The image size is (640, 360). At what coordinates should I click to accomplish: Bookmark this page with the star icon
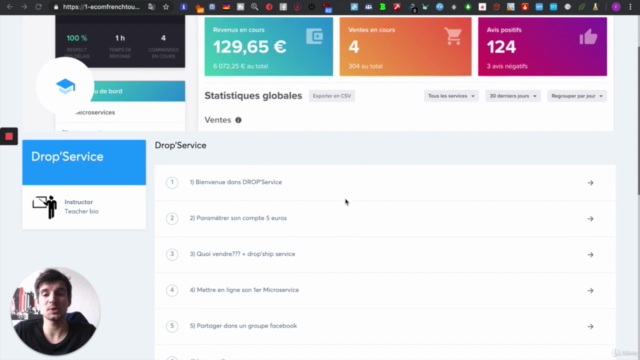pos(166,7)
